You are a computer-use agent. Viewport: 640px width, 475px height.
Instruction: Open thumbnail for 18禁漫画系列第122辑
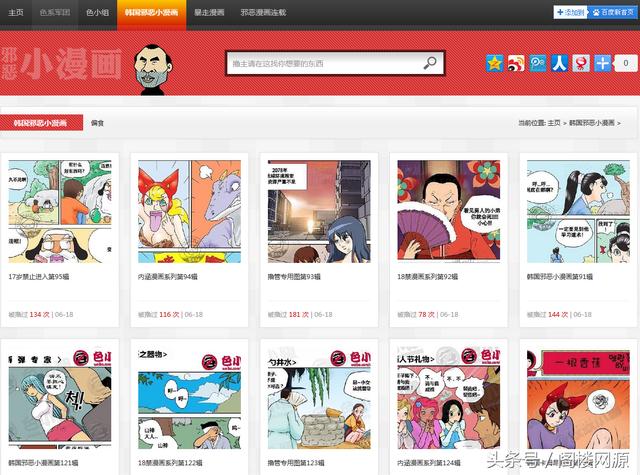click(x=189, y=398)
